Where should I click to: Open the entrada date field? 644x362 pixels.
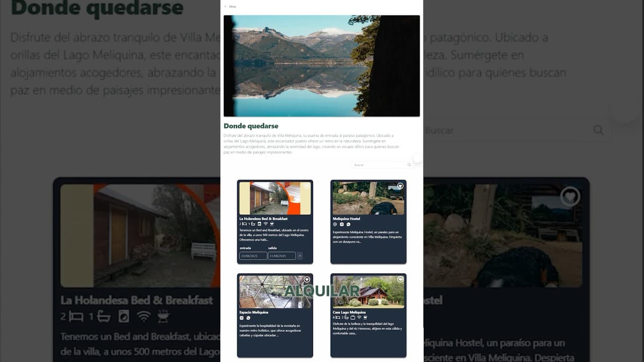coord(253,256)
